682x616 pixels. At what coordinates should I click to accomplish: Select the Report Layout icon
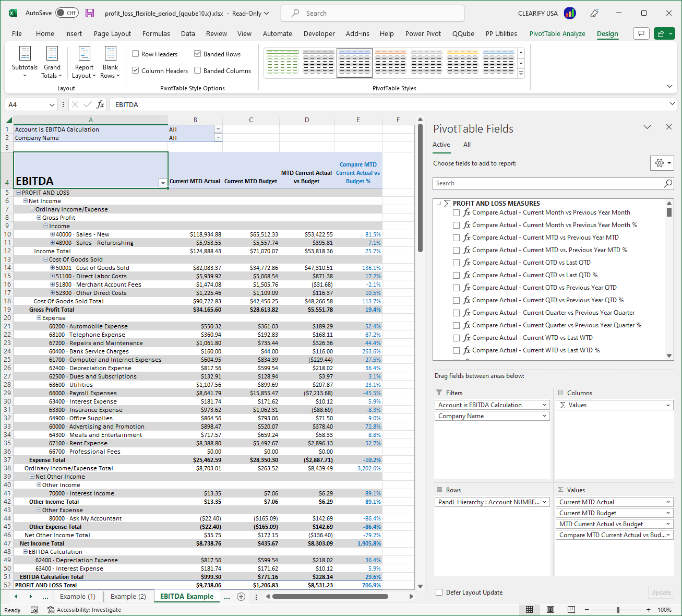(83, 62)
